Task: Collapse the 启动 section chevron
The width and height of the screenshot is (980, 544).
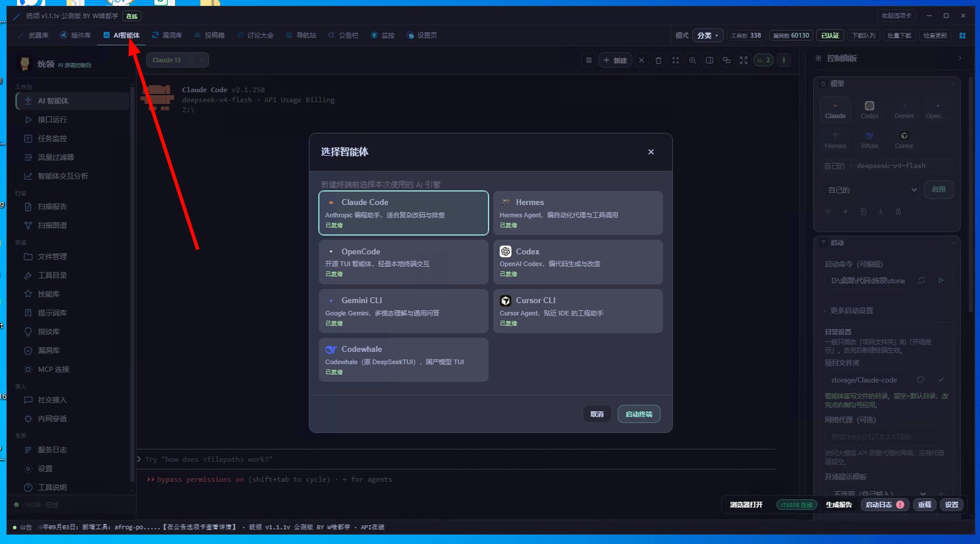Action: [x=954, y=243]
